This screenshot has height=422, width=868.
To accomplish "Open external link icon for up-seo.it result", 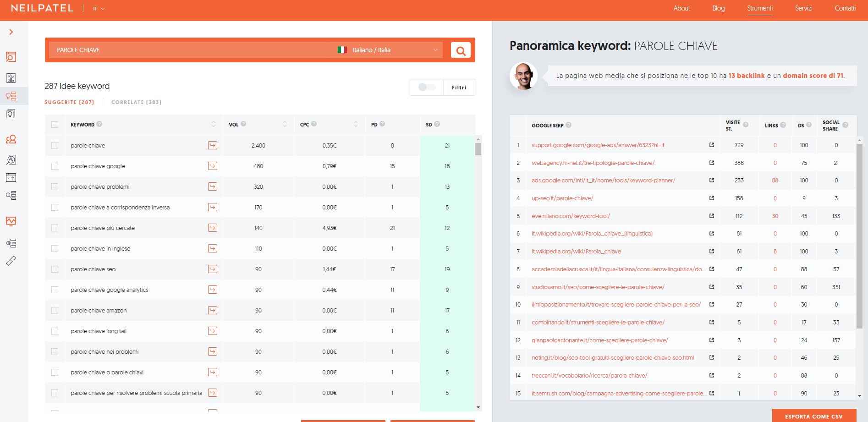I will (712, 198).
